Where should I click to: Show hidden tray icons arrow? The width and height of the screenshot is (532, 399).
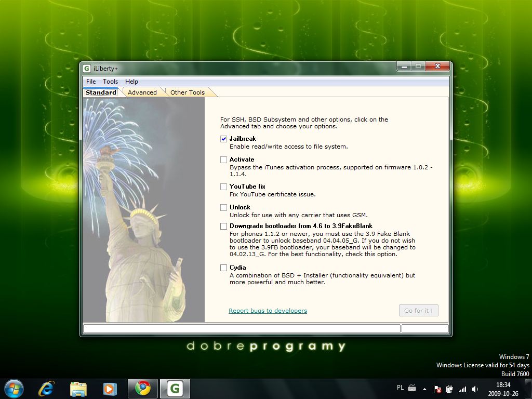pos(424,389)
